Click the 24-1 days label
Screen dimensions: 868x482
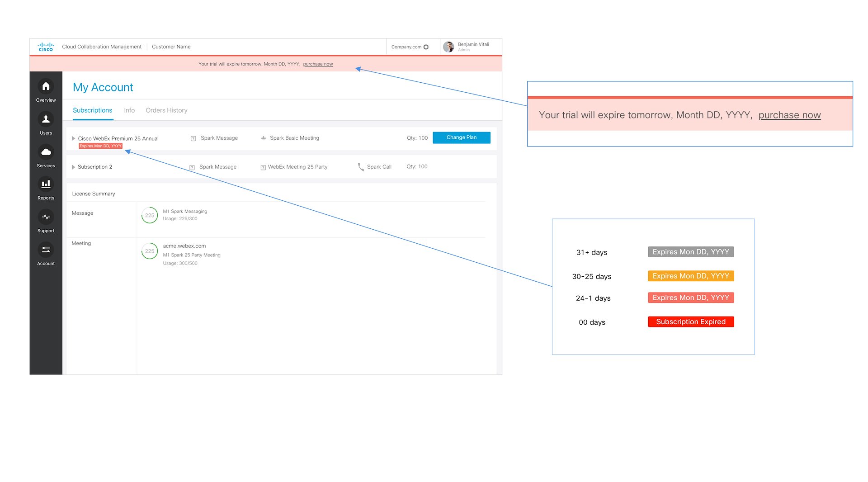(593, 298)
